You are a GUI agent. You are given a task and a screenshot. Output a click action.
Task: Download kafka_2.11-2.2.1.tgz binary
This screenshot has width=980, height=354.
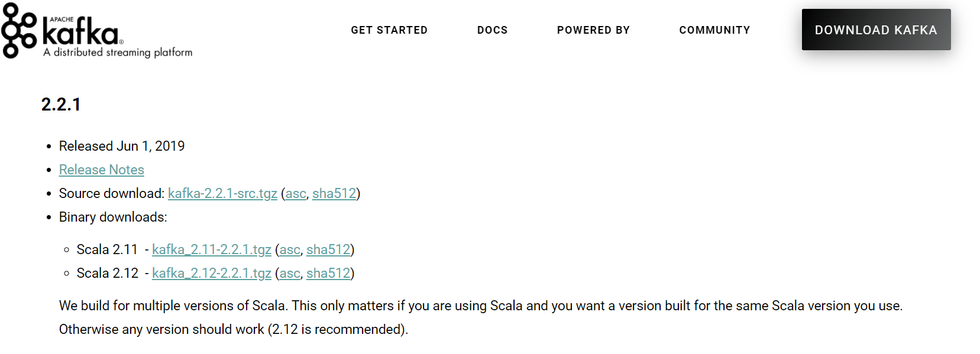point(212,250)
